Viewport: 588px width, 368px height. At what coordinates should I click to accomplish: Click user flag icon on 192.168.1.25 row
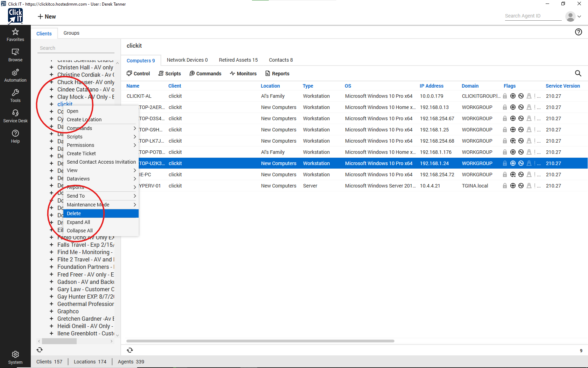529,130
